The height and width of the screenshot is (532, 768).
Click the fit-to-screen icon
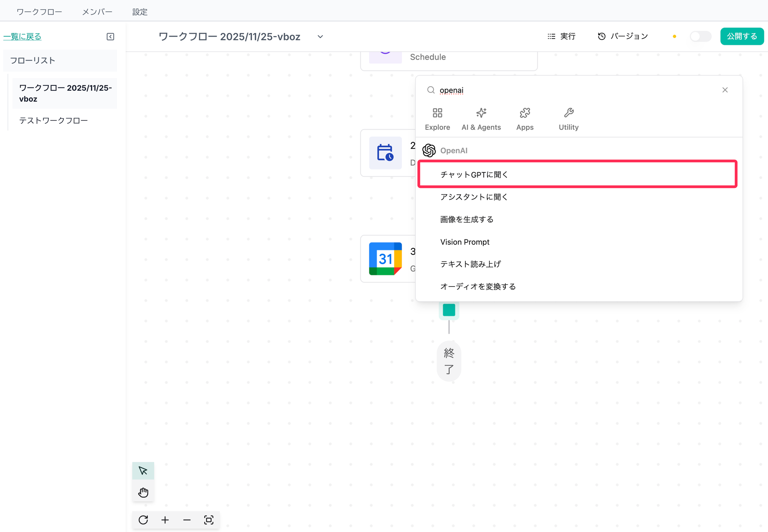[209, 520]
